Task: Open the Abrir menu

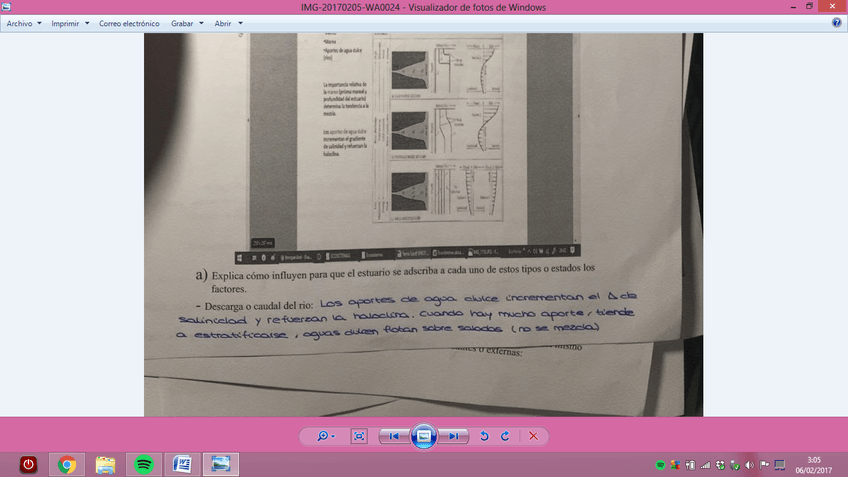Action: click(228, 23)
